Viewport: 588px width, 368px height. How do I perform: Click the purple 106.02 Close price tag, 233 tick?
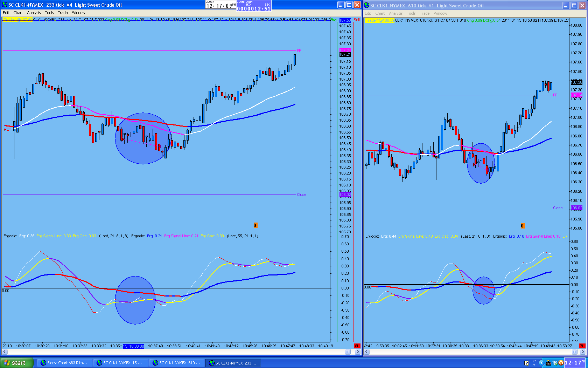(345, 195)
